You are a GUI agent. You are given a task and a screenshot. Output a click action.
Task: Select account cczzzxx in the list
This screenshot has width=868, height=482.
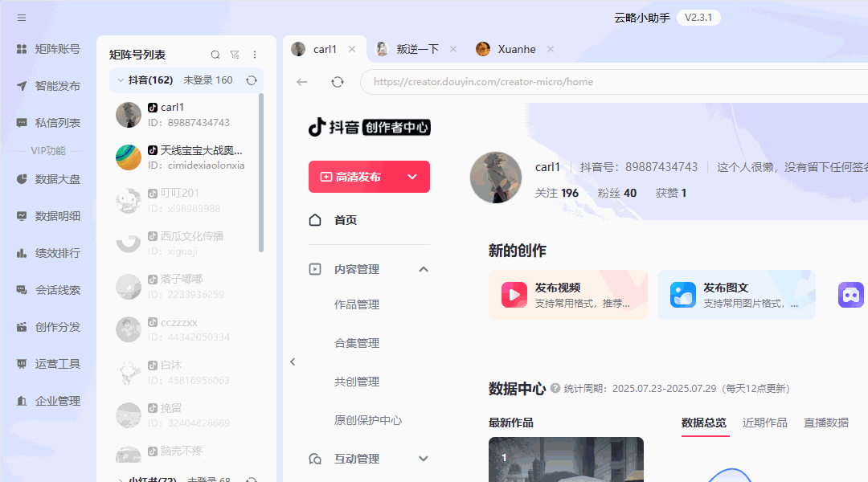[184, 329]
